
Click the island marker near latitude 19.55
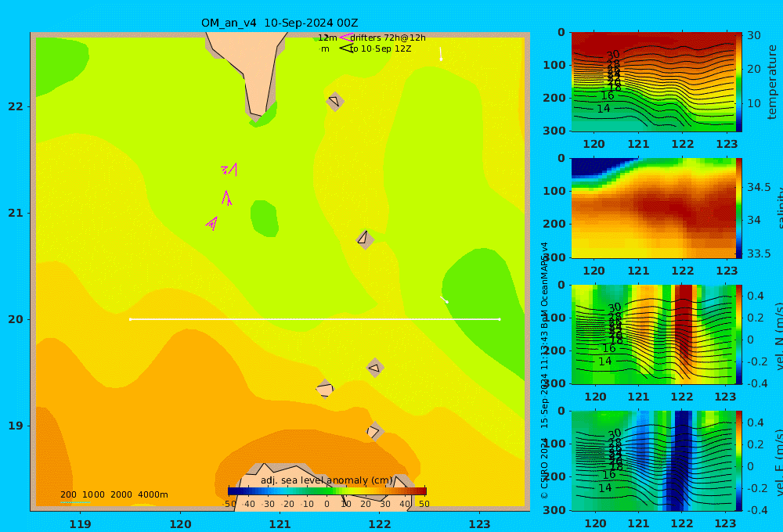click(x=375, y=368)
